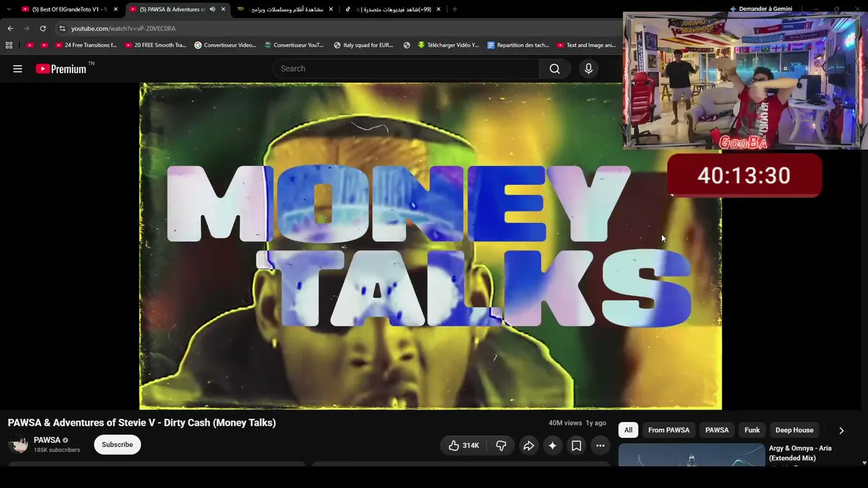Close the Best Of ElGrandeToto tab
Viewport: 868px width, 488px height.
click(x=116, y=9)
